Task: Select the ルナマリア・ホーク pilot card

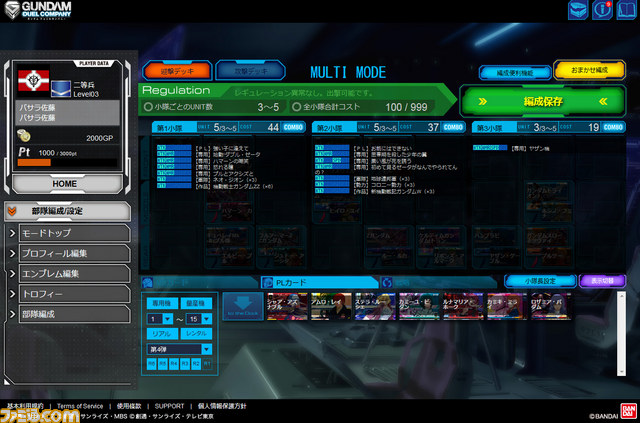Action: pos(463,306)
